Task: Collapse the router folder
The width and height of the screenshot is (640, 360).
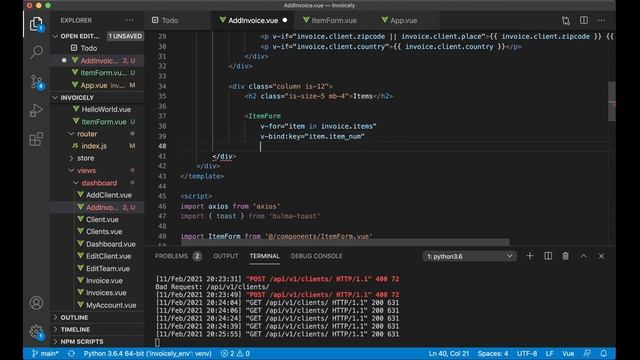Action: pyautogui.click(x=87, y=134)
